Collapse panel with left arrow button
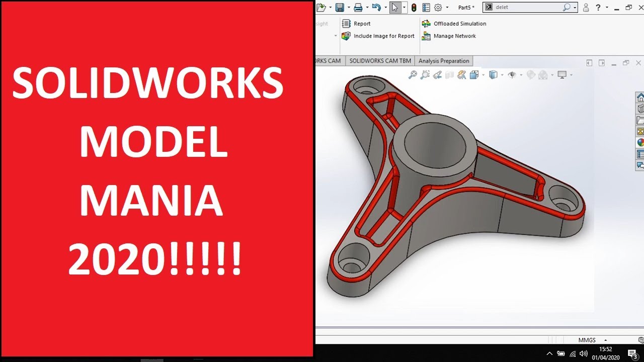The width and height of the screenshot is (644, 362). point(590,63)
